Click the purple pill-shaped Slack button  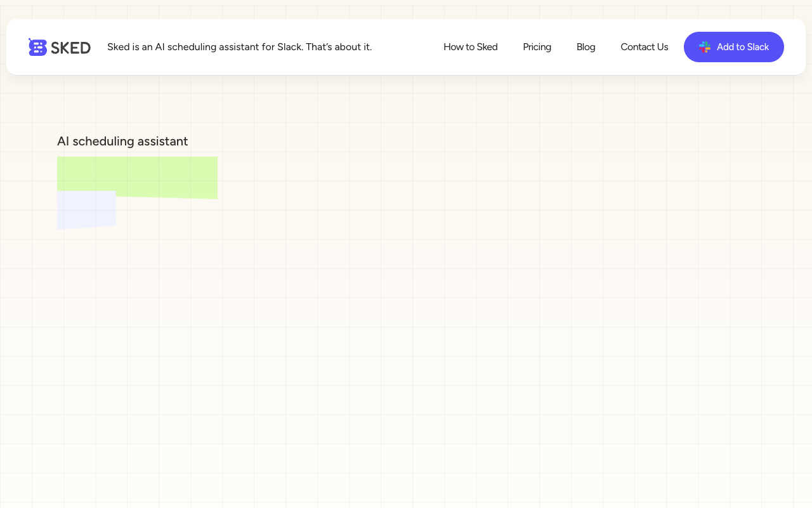734,47
